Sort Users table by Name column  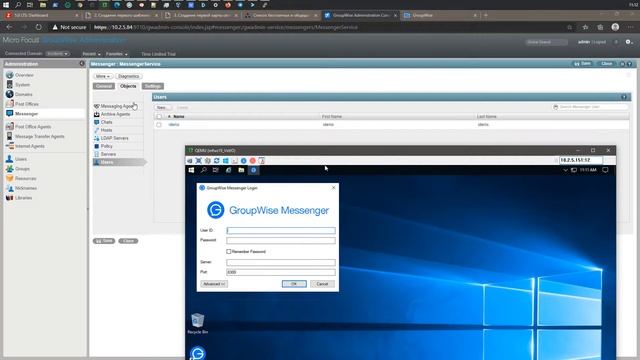tap(179, 117)
